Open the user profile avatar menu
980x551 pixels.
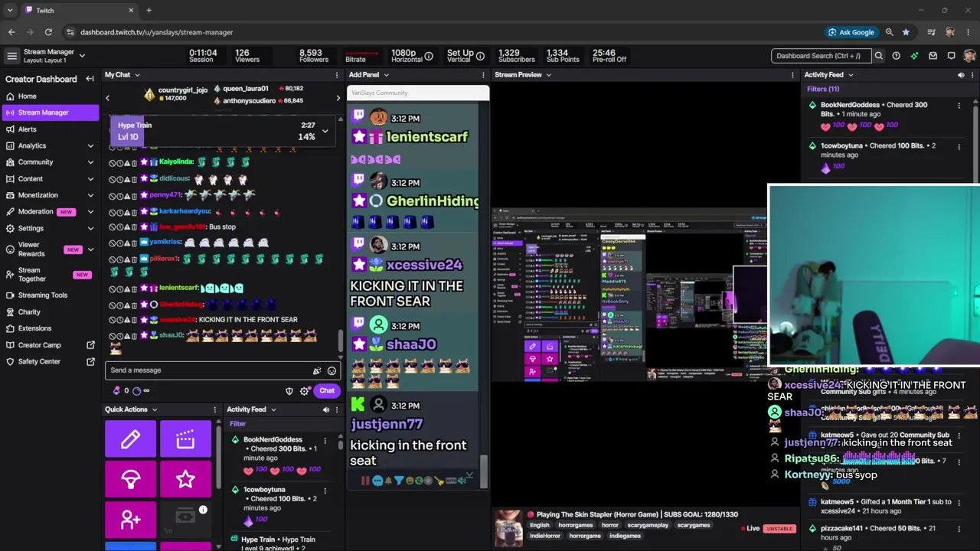point(969,56)
